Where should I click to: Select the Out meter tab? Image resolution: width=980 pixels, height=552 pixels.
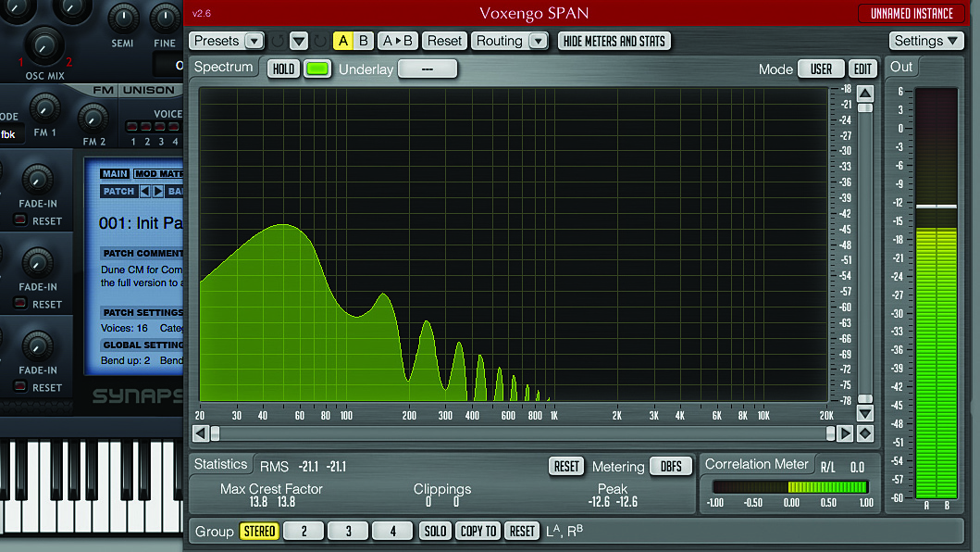[901, 67]
